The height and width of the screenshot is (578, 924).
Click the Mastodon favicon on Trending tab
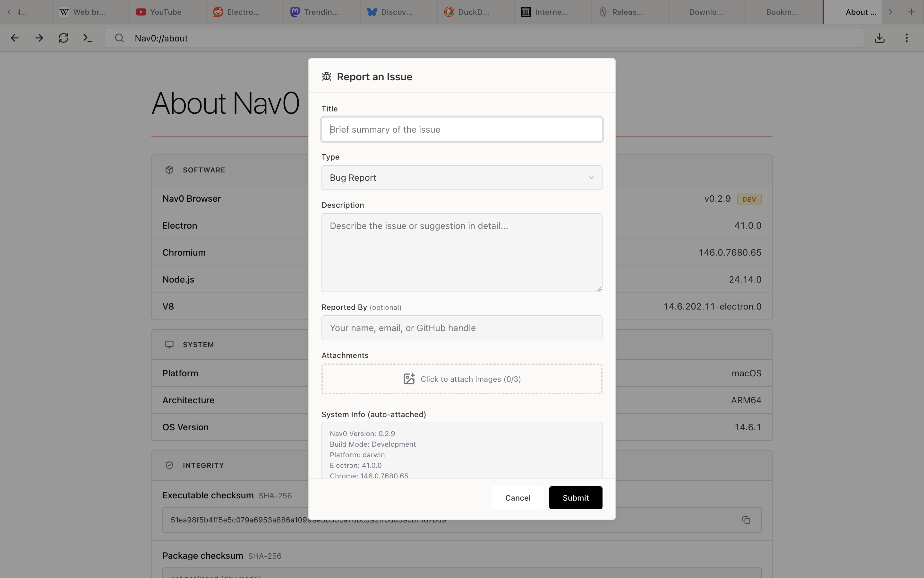point(295,12)
